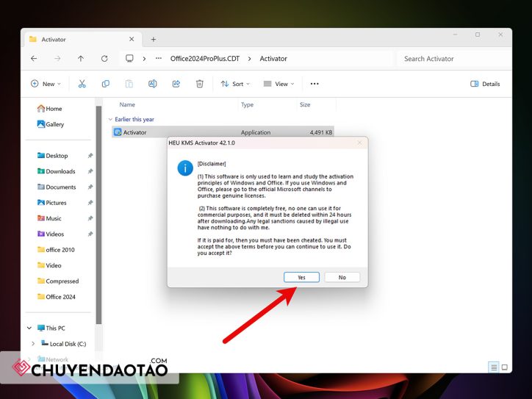Viewport: 532px width, 399px height.
Task: Open the Documents folder in sidebar
Action: (x=57, y=187)
